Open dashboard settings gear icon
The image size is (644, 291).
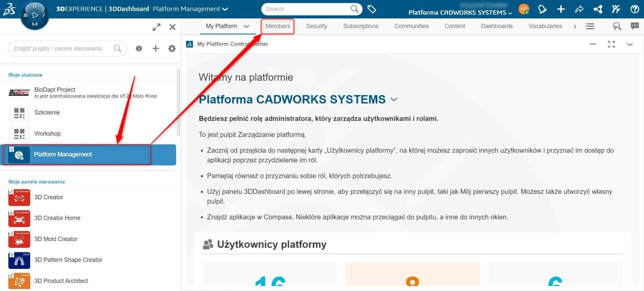click(x=172, y=49)
